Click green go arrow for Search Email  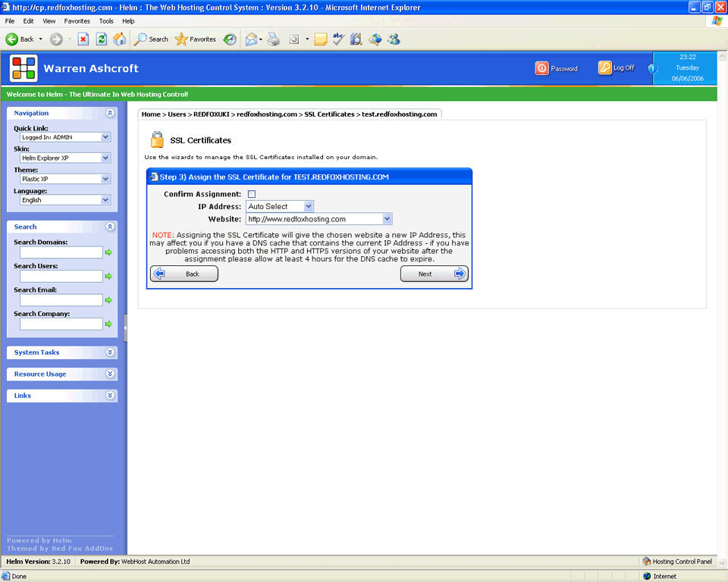(108, 300)
